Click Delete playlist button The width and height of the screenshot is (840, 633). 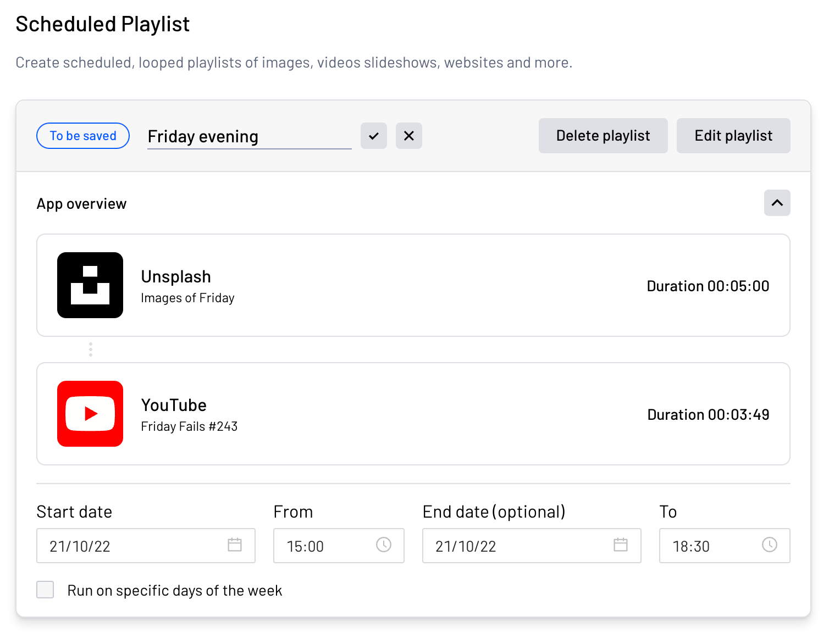pyautogui.click(x=603, y=136)
